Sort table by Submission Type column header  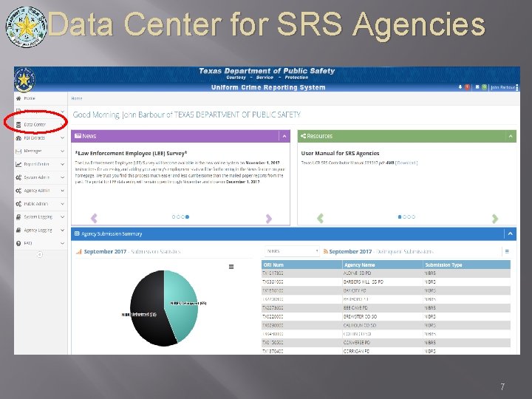[x=467, y=265]
